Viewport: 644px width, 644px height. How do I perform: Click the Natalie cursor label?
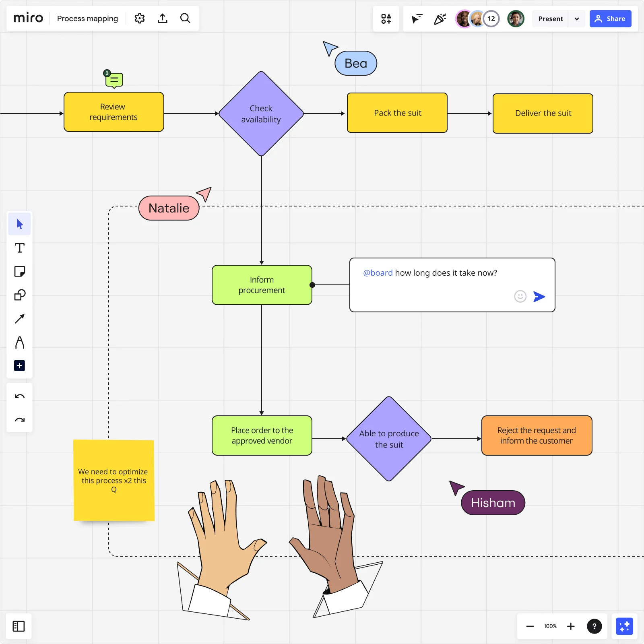pos(169,208)
